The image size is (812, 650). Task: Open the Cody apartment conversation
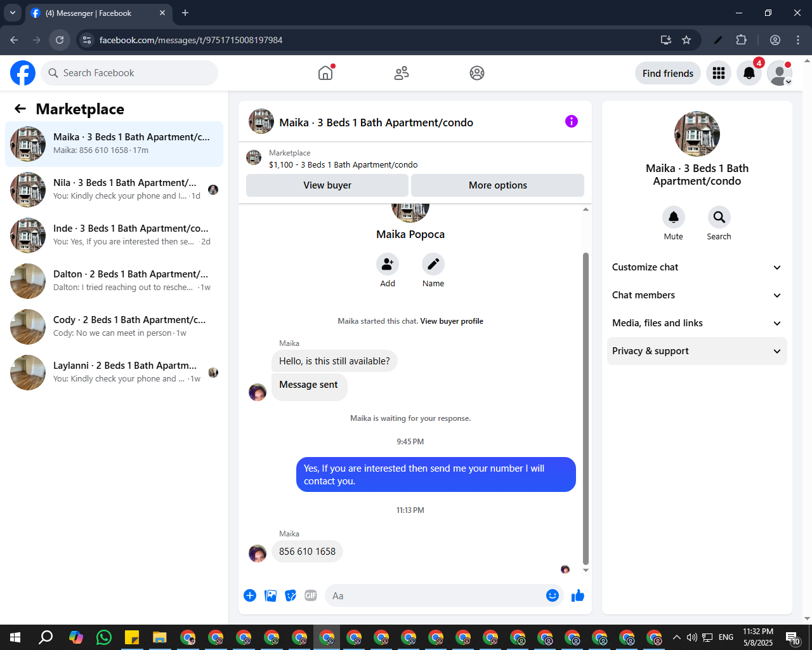pos(114,327)
